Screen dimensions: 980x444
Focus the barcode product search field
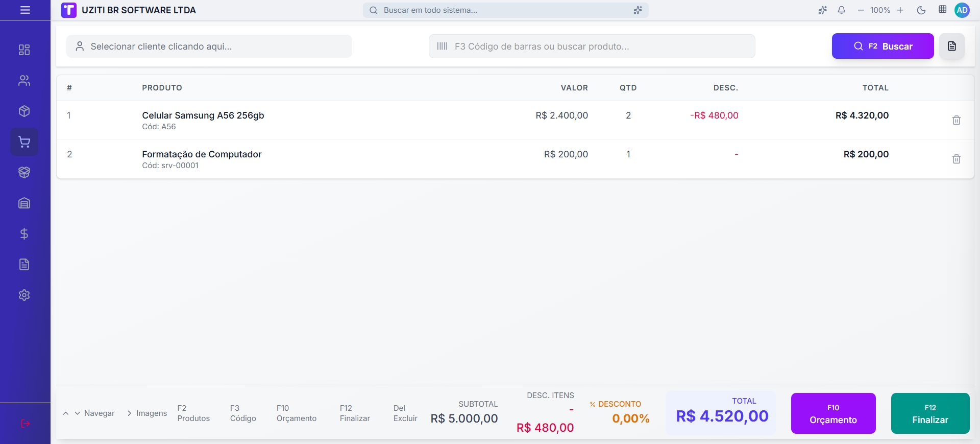pos(592,46)
